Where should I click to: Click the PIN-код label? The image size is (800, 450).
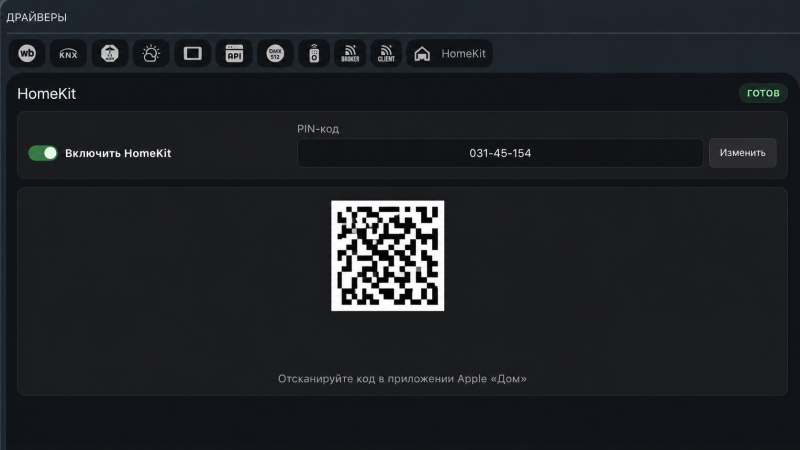[x=318, y=129]
